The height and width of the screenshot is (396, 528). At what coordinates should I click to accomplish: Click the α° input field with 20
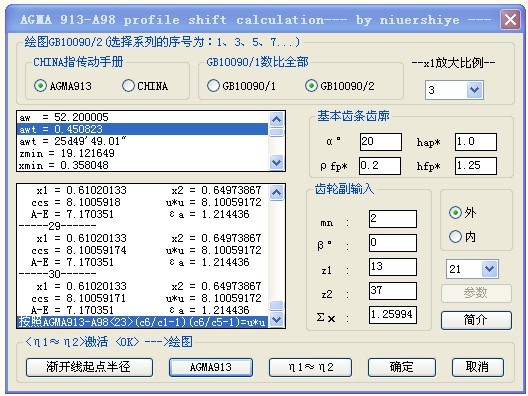click(x=381, y=141)
